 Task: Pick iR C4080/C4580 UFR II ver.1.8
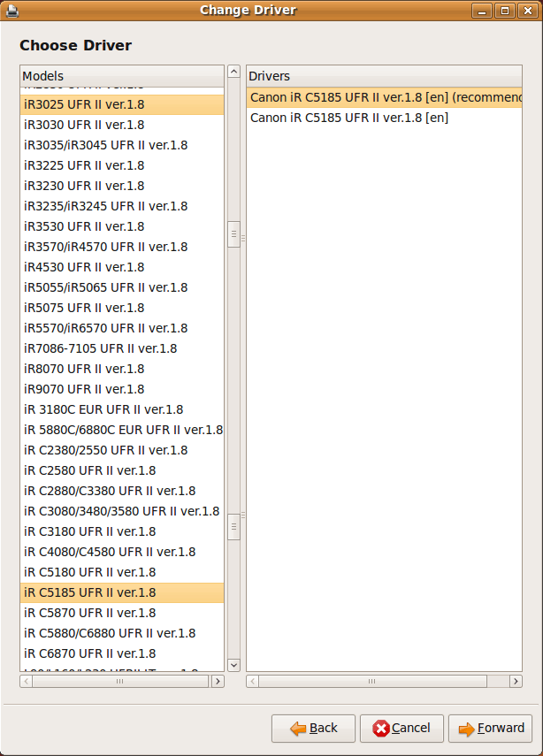122,552
